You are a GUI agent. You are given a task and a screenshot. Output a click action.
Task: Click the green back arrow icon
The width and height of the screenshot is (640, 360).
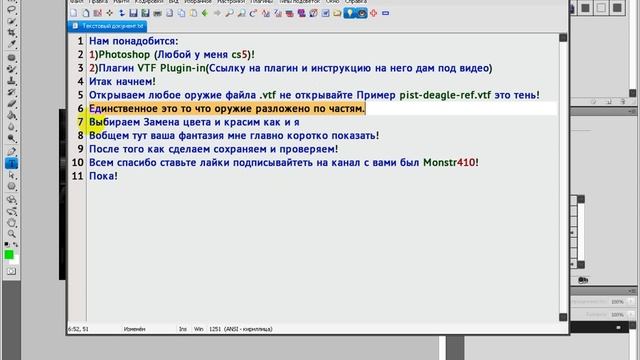point(205,13)
